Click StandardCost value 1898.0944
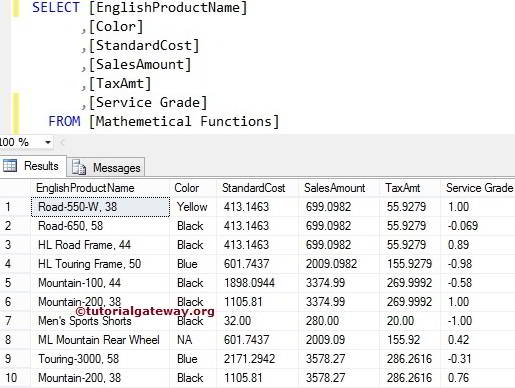The image size is (515, 388). (x=257, y=283)
